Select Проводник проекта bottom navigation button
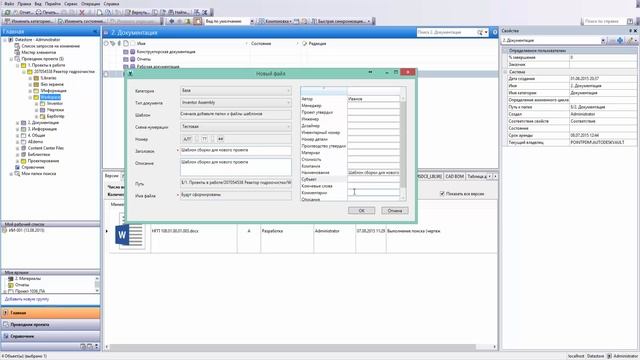Screen dimensions: 640x360 click(x=51, y=324)
